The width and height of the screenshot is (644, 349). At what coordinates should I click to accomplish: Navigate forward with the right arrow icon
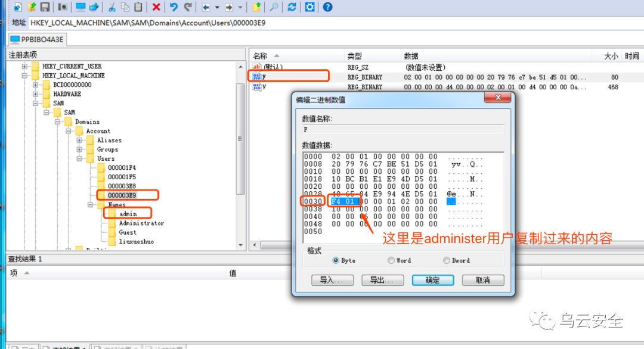point(229,7)
